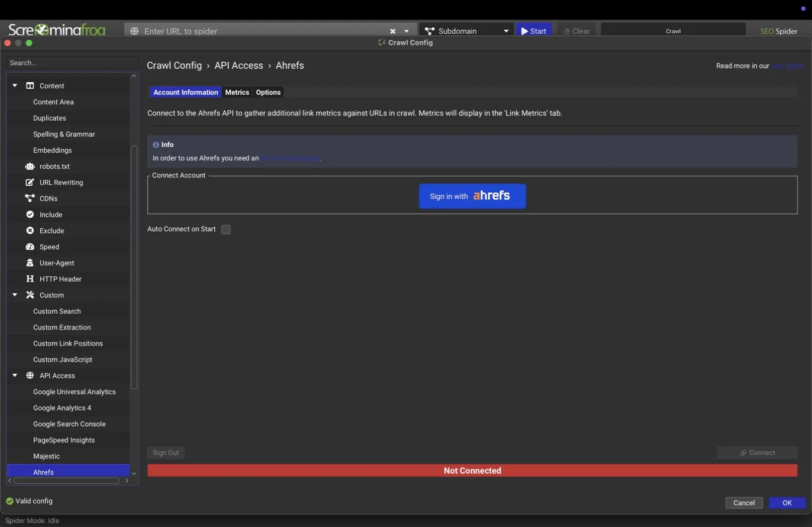The width and height of the screenshot is (812, 527).
Task: Select PageSpeed Insights in the tree
Action: pyautogui.click(x=64, y=439)
